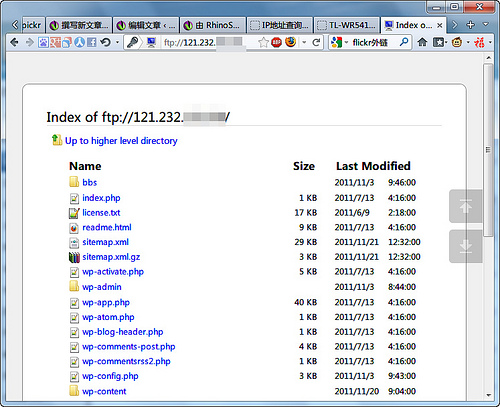500x407 pixels.
Task: Open the wp-comments-post.php file link
Action: coord(129,347)
